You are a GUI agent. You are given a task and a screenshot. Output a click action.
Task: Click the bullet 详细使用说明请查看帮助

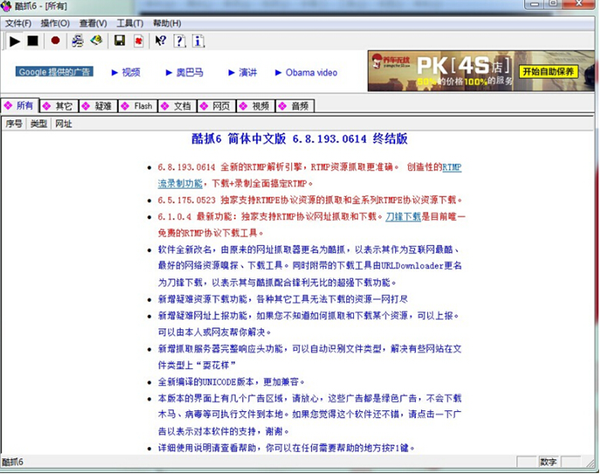coord(286,448)
